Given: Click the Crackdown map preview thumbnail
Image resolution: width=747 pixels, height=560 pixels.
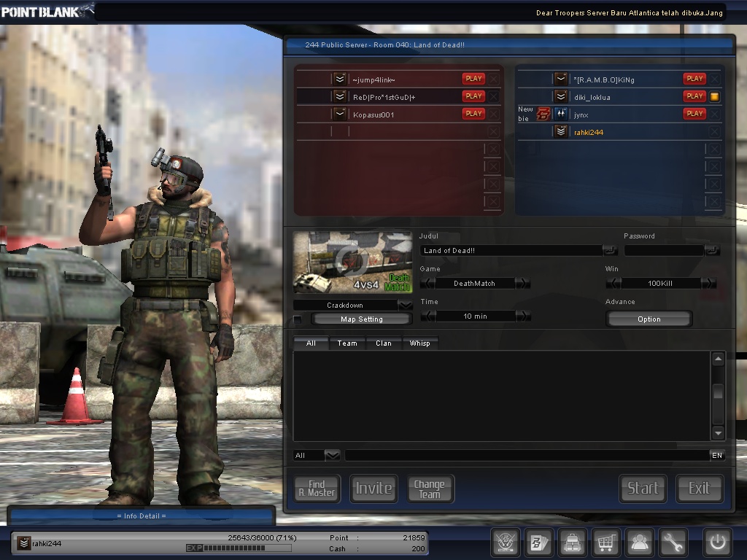Looking at the screenshot, I should (x=352, y=262).
